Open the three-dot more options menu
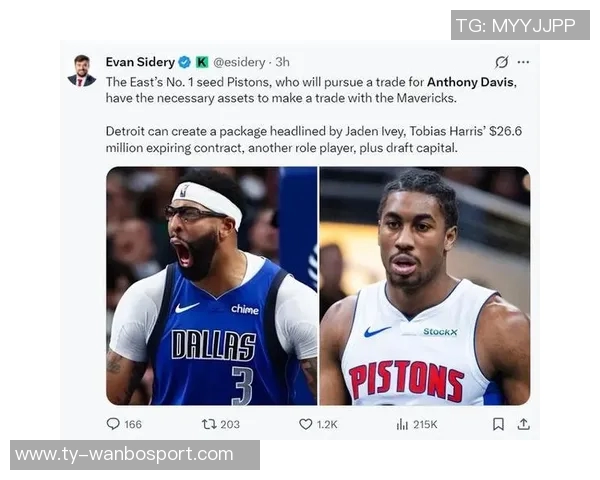The width and height of the screenshot is (600, 480). [523, 62]
